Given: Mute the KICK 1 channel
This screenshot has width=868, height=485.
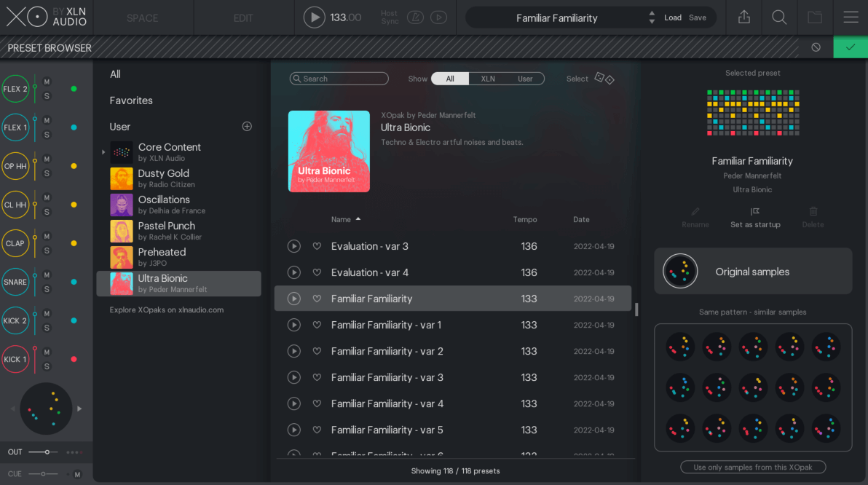Looking at the screenshot, I should (x=47, y=352).
